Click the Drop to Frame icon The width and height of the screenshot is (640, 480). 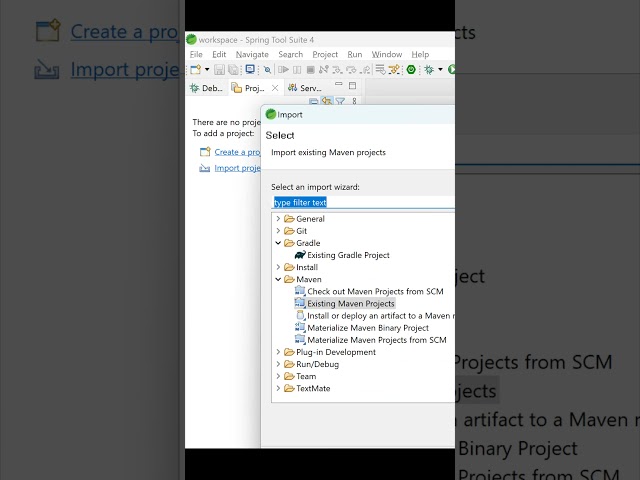coord(380,69)
